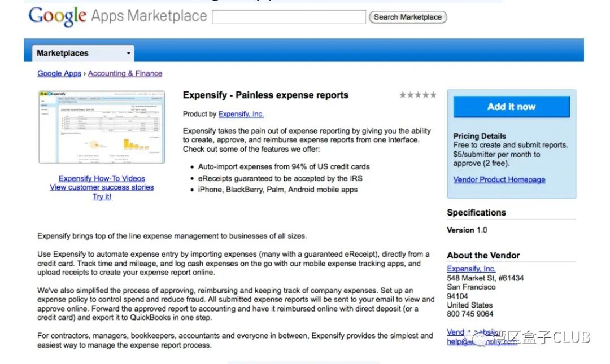Click the San Francisco address line
The image size is (610, 364).
(471, 287)
